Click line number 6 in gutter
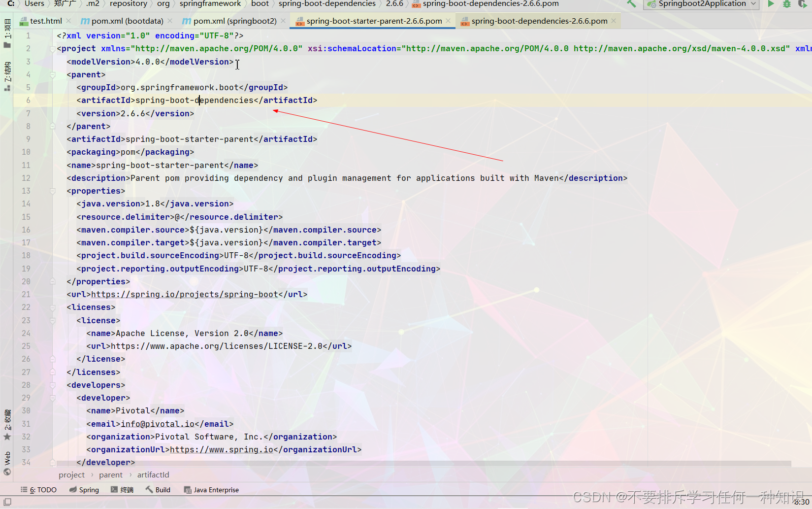Image resolution: width=812 pixels, height=509 pixels. (x=28, y=101)
